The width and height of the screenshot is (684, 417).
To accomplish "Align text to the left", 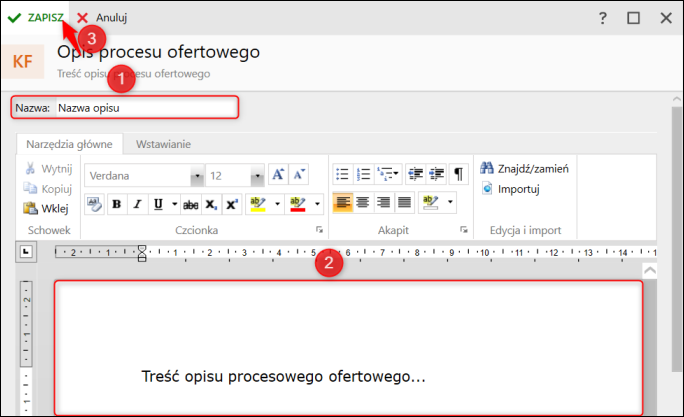I will (342, 202).
